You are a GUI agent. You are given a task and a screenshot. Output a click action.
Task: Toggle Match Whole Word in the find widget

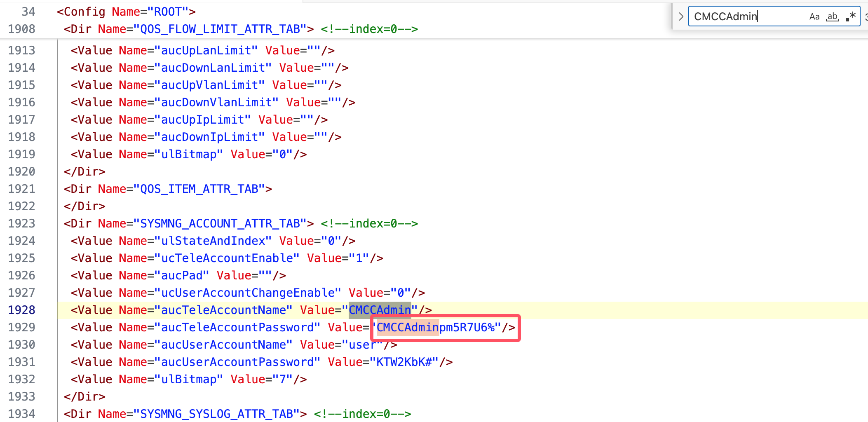tap(833, 16)
